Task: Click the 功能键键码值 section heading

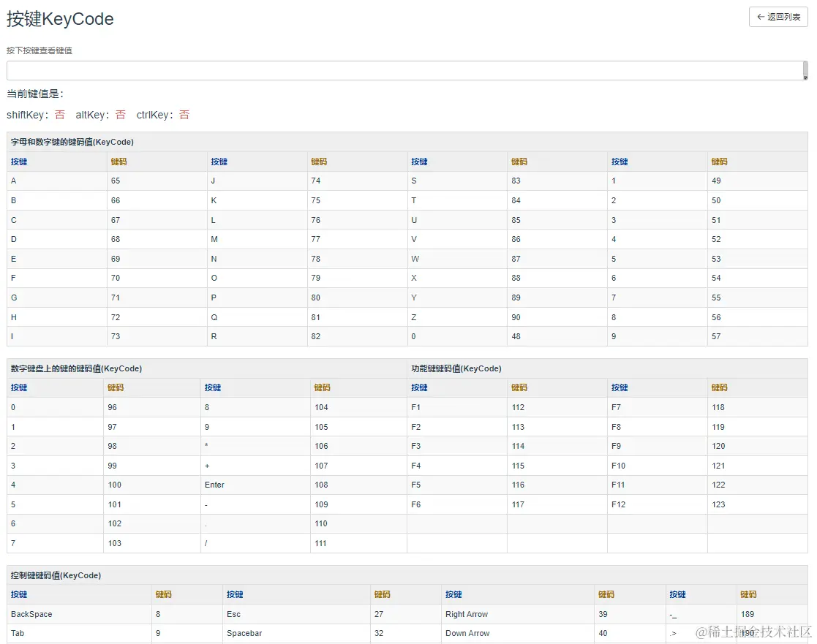Action: coord(456,368)
